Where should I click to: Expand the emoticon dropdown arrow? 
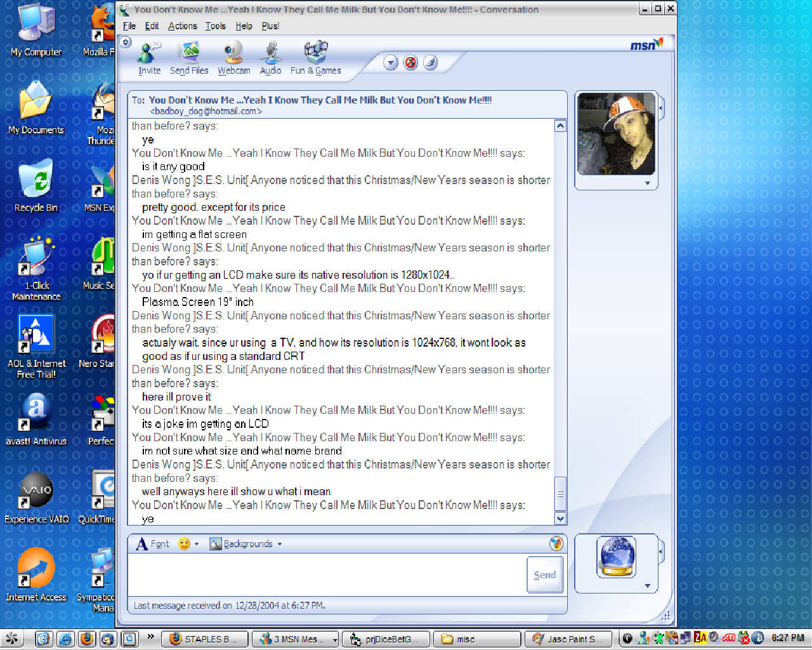[197, 544]
